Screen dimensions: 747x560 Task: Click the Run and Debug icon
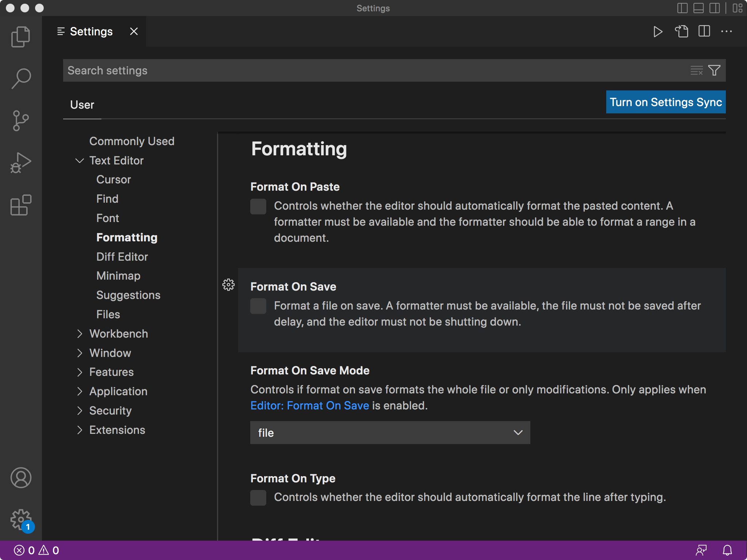(20, 165)
